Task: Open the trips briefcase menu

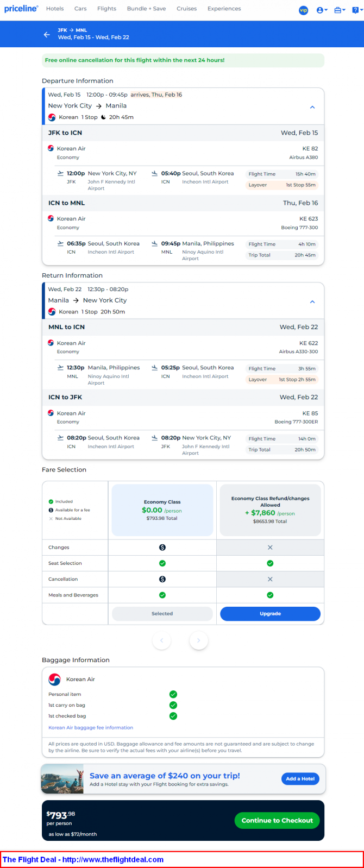Action: pyautogui.click(x=340, y=10)
